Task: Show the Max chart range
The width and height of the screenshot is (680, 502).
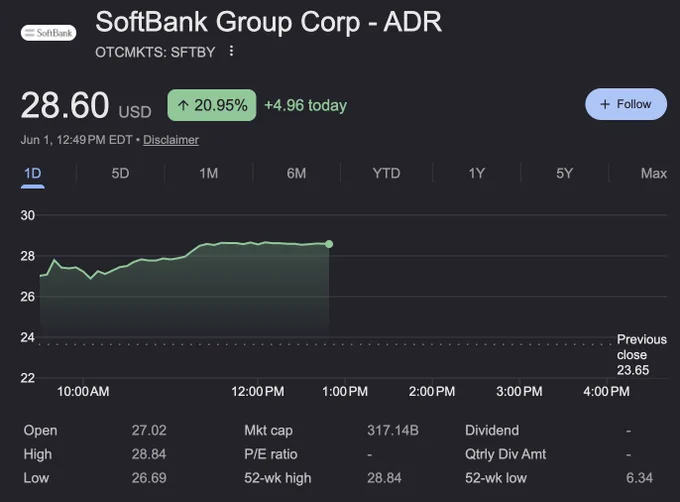Action: pos(654,173)
